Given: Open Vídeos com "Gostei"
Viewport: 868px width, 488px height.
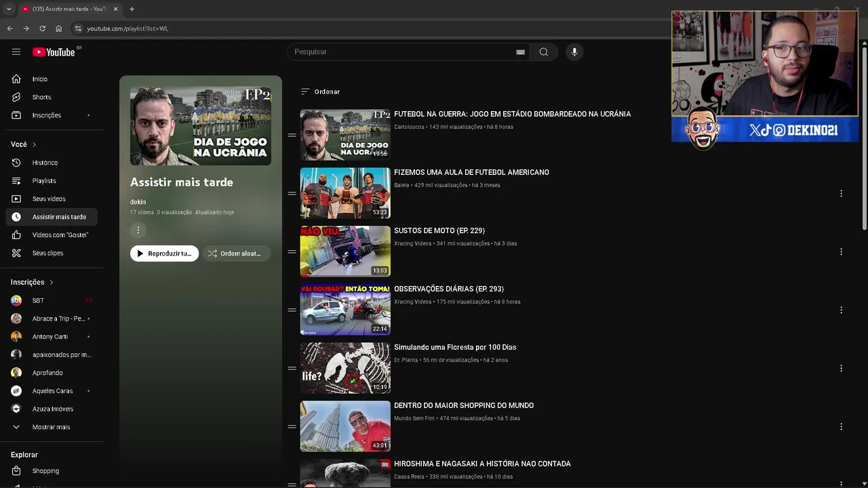Looking at the screenshot, I should pos(53,235).
